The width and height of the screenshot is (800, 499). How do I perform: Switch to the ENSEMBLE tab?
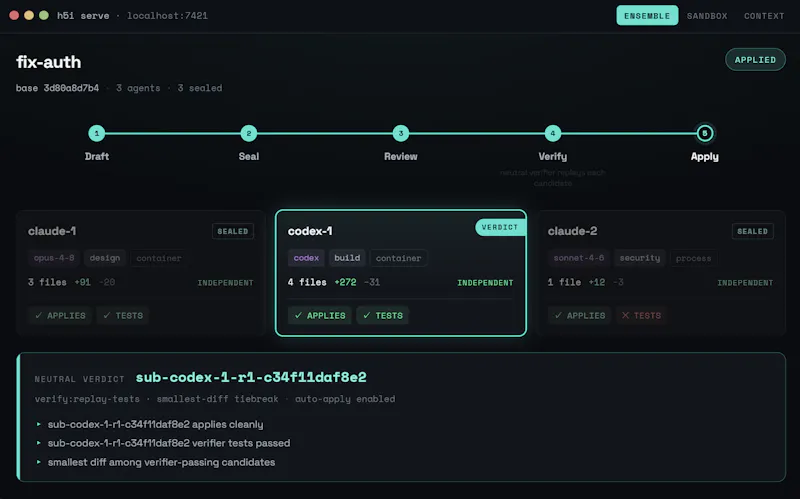[x=647, y=16]
